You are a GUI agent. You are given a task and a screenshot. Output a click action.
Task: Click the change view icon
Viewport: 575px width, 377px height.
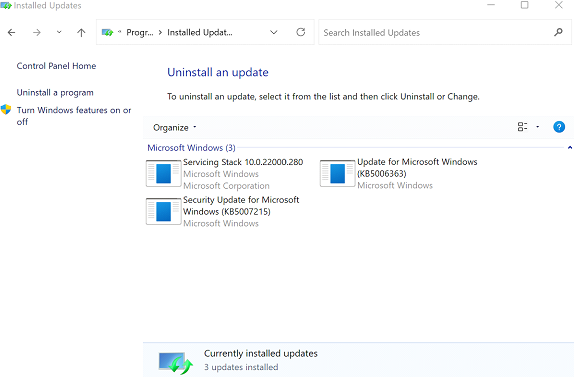point(522,127)
